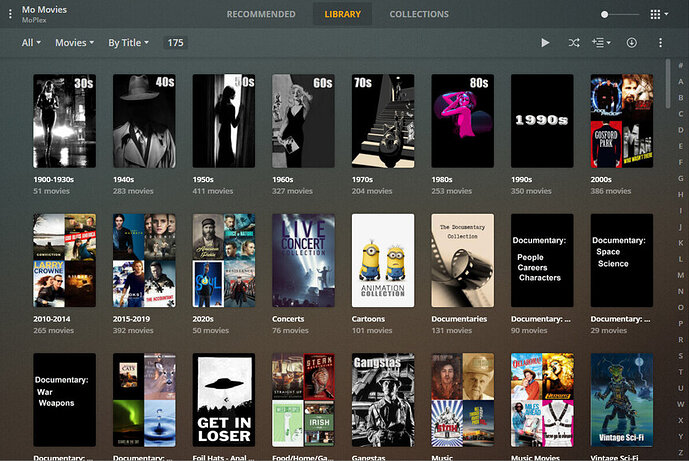Jump to letter Z in alphabet index

tap(680, 453)
